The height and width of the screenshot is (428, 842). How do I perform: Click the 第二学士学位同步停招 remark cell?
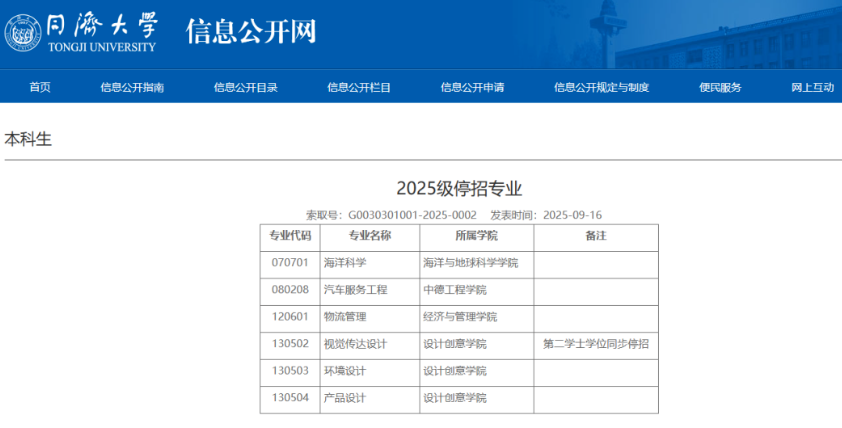click(596, 344)
